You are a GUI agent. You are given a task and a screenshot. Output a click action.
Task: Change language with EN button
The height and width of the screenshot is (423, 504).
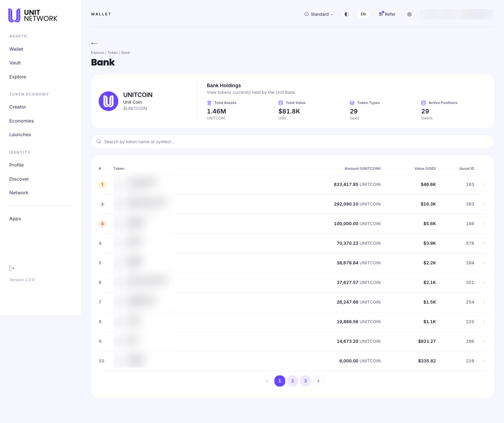(363, 14)
